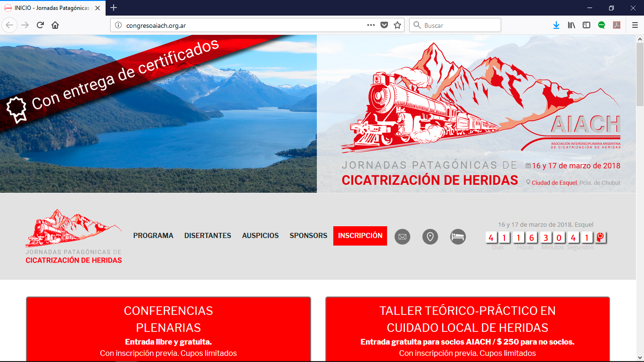The width and height of the screenshot is (644, 362).
Task: Click the Buscar search box
Action: pyautogui.click(x=455, y=25)
